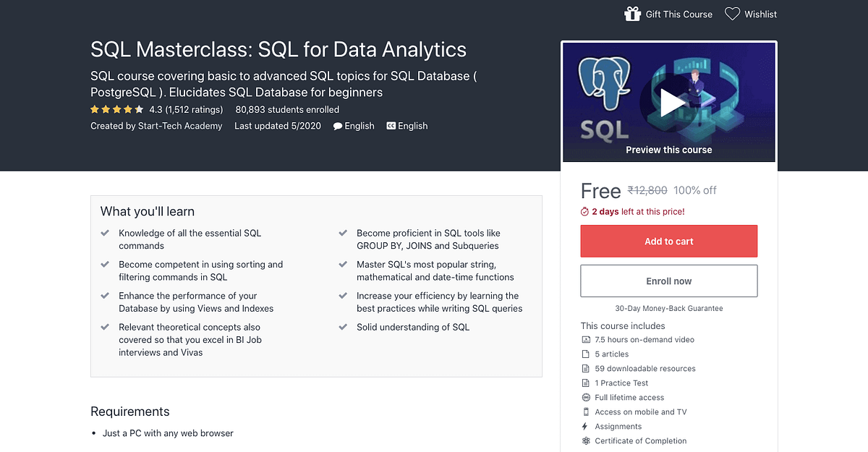Click the Full lifetime access clock icon
Screen dimensions: 868x452
pyautogui.click(x=584, y=397)
